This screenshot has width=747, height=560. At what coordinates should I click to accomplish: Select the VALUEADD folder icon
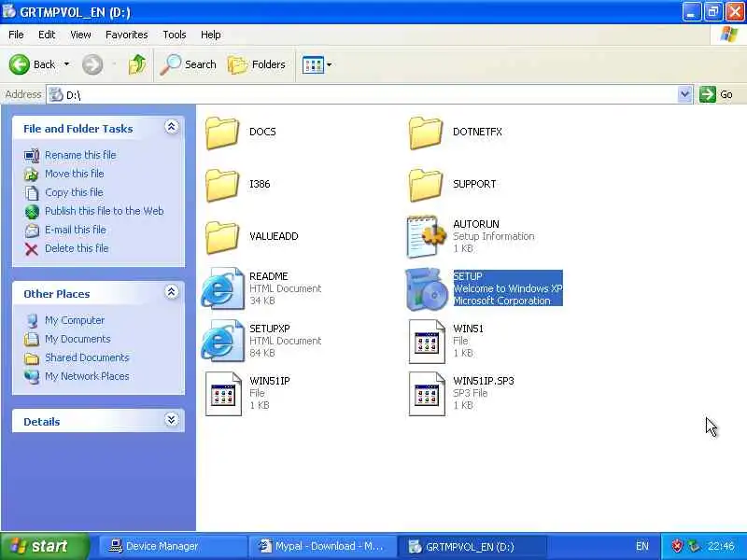point(222,238)
